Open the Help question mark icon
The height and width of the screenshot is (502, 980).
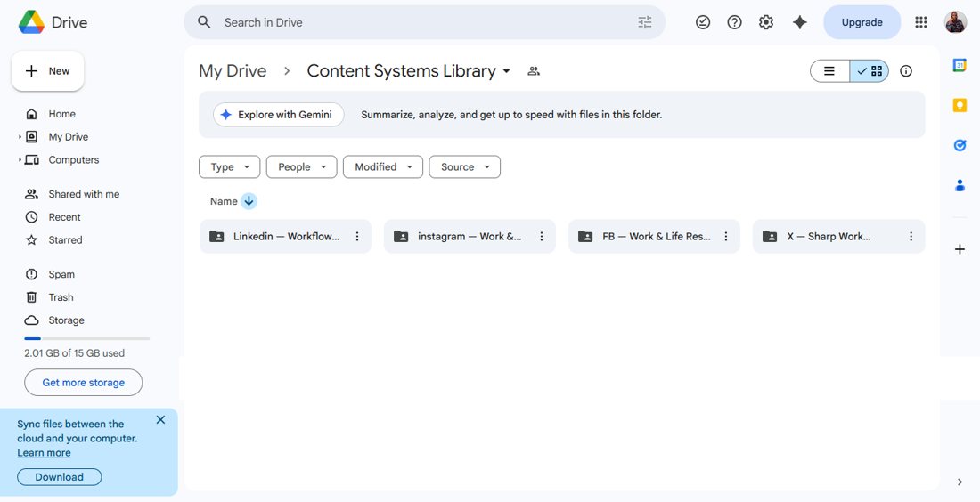click(x=734, y=22)
